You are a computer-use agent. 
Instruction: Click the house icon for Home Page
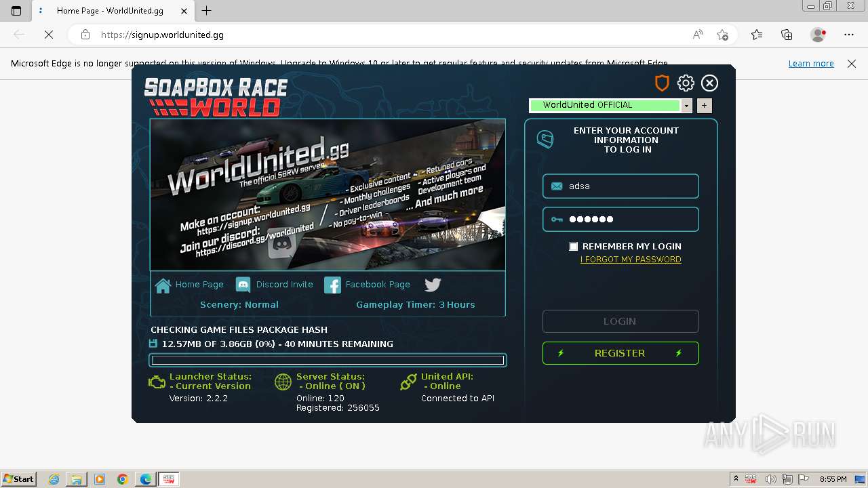pos(163,285)
